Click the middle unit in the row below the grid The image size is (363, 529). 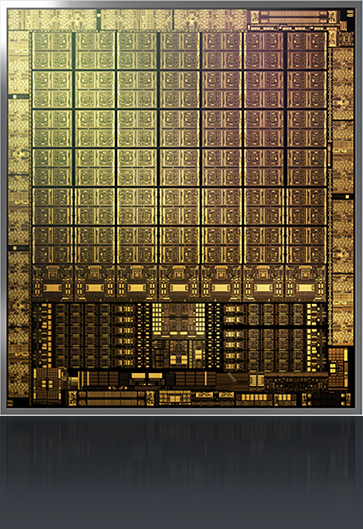(x=179, y=283)
